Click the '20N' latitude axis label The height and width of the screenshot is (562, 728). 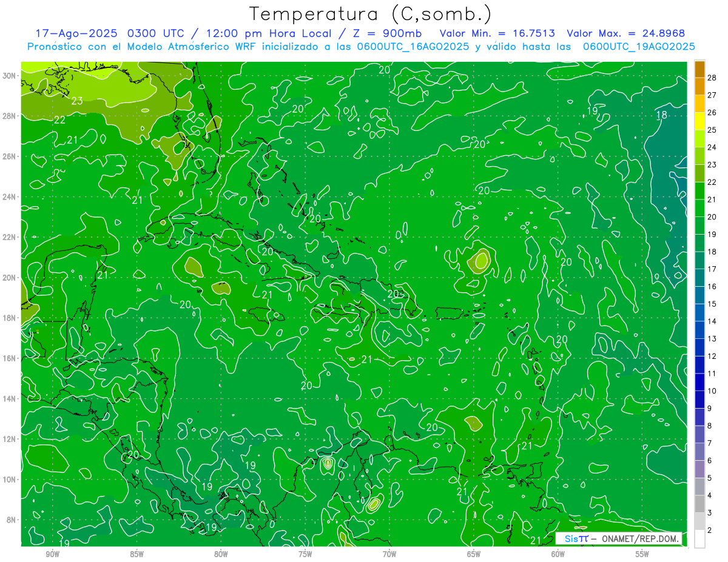coord(10,277)
